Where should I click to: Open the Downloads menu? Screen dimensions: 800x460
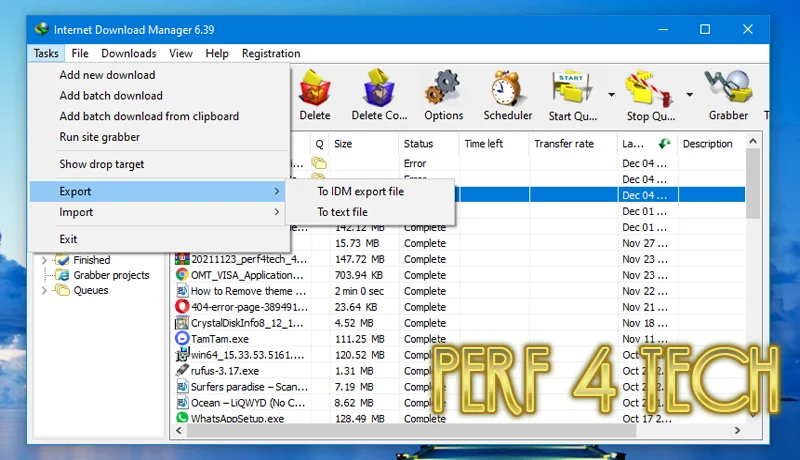coord(129,53)
